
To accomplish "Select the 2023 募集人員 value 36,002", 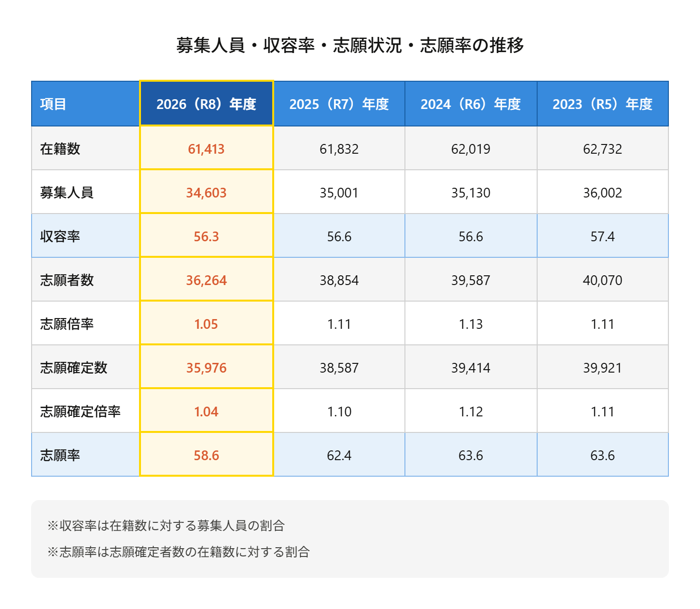I will 602,193.
